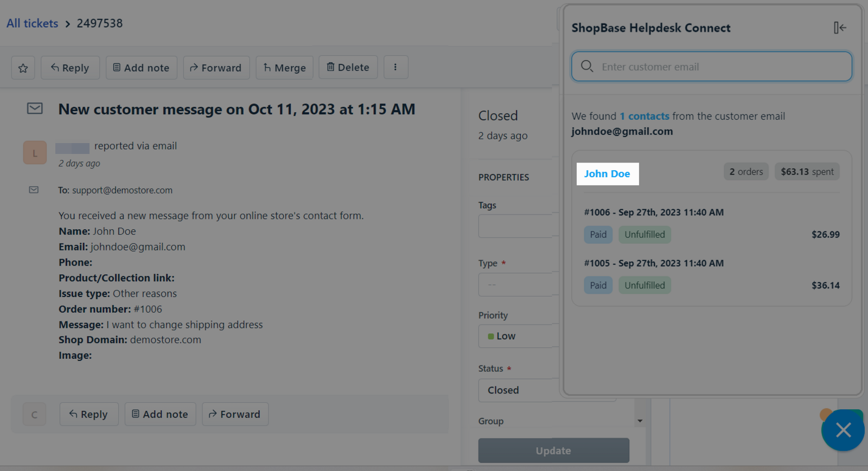Click the search icon in customer email field
The width and height of the screenshot is (868, 471).
tap(587, 66)
